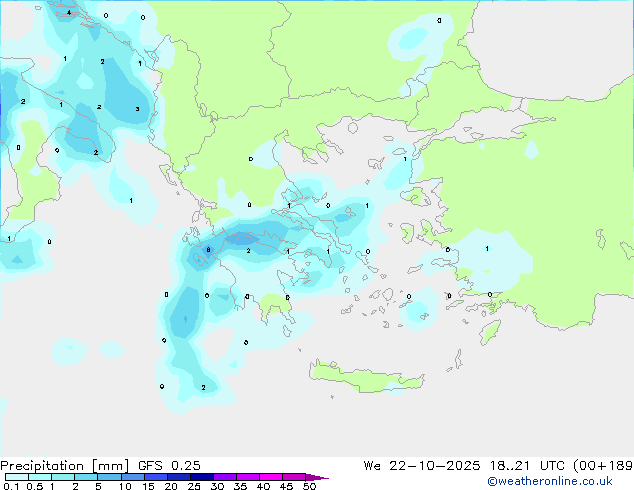Select the 20 to 25 mm legend swatch
The height and width of the screenshot is (490, 634).
click(178, 477)
